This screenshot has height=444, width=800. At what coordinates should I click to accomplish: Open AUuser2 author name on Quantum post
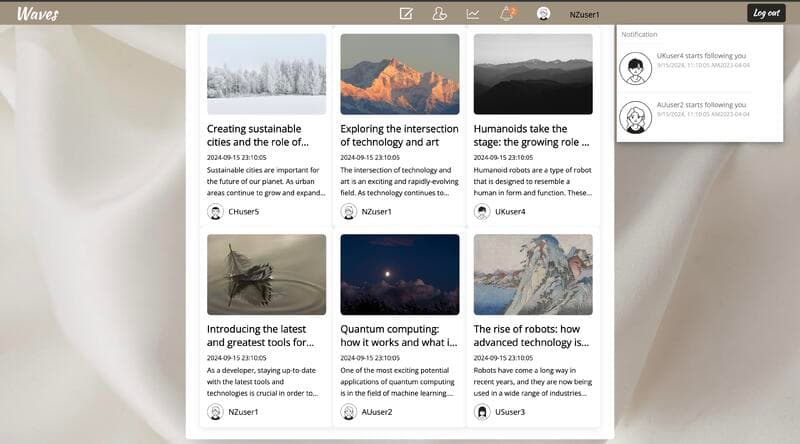(377, 412)
